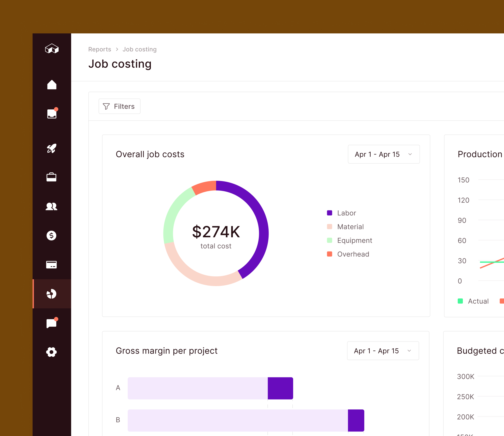Open the pie chart reports icon
Image resolution: width=504 pixels, height=436 pixels.
(52, 294)
